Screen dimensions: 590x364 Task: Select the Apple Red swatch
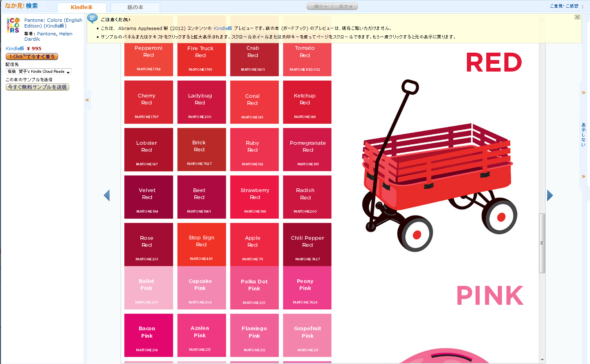coord(254,244)
